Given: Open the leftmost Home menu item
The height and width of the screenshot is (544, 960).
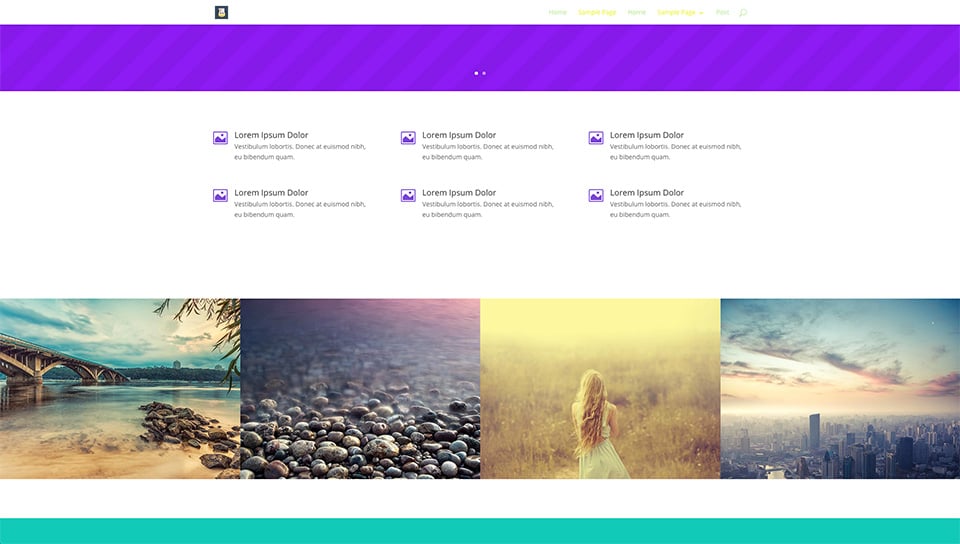Looking at the screenshot, I should pos(557,12).
